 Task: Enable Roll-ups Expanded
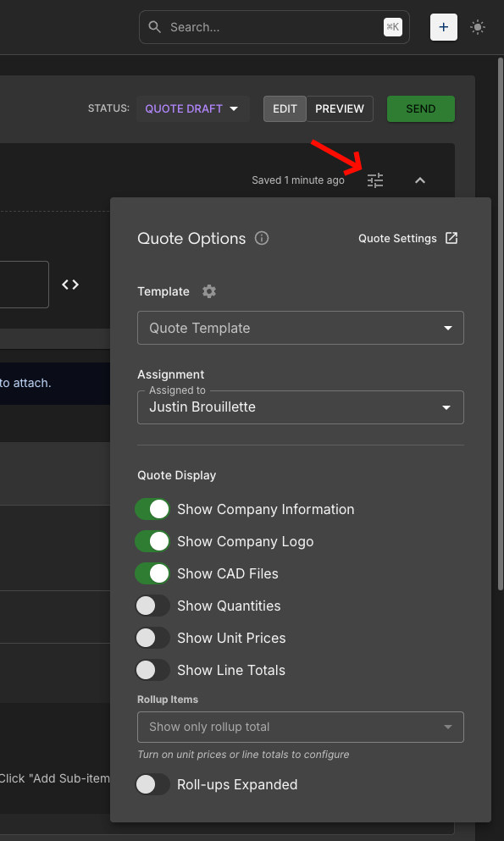click(x=152, y=784)
